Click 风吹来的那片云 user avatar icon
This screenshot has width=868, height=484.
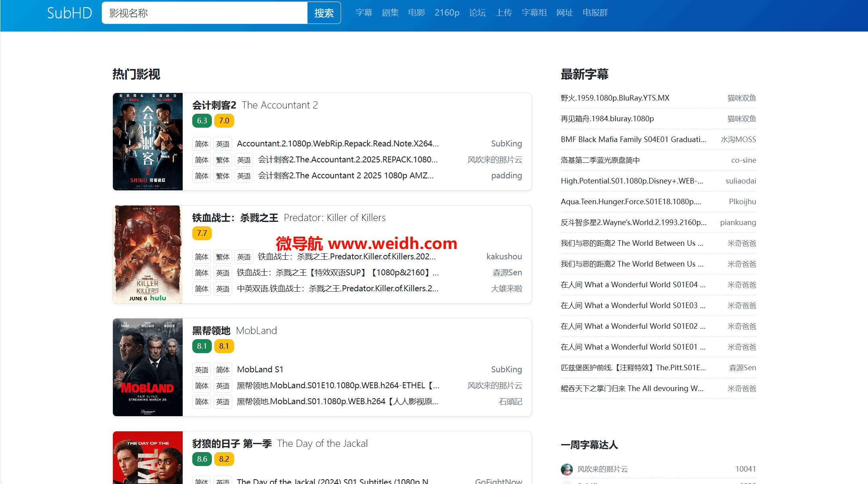(x=566, y=469)
